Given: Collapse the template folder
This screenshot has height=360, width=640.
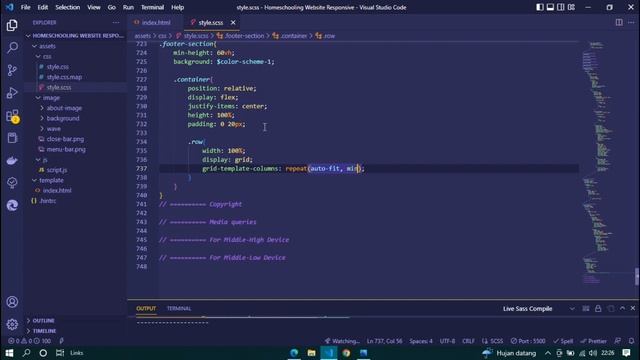Looking at the screenshot, I should [x=51, y=180].
